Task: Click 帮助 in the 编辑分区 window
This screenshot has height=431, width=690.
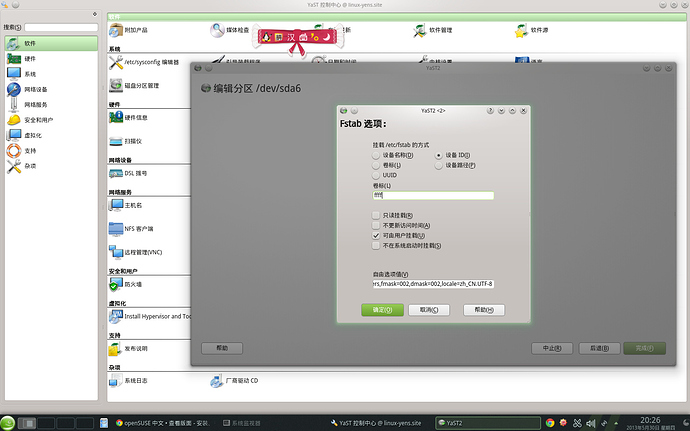Action: tap(222, 348)
